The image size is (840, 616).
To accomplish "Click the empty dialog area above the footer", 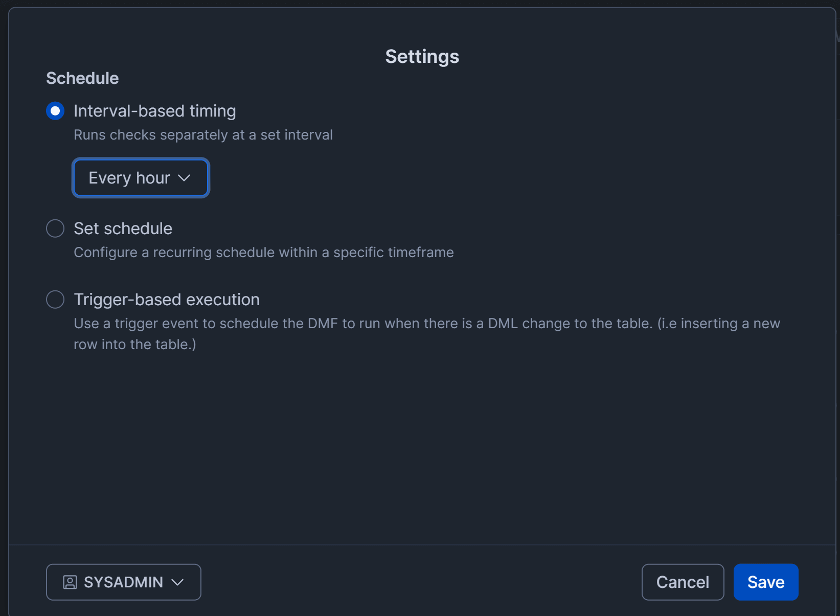I will tap(422, 450).
